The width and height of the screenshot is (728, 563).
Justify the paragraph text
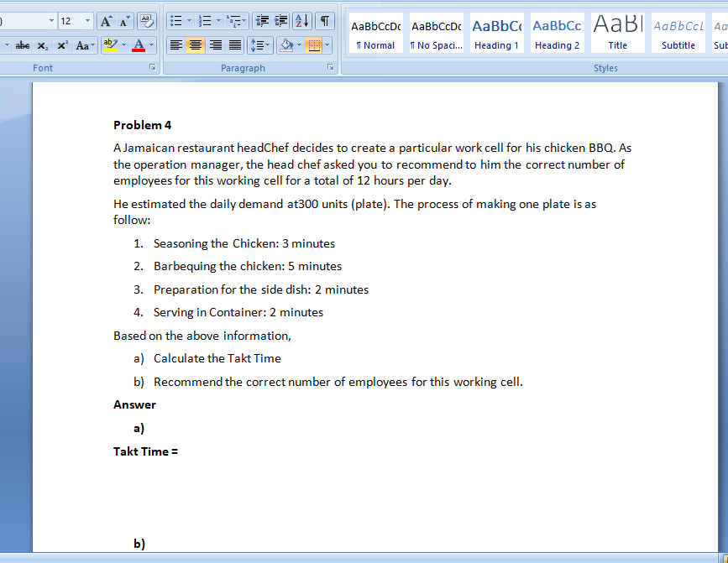pyautogui.click(x=235, y=45)
